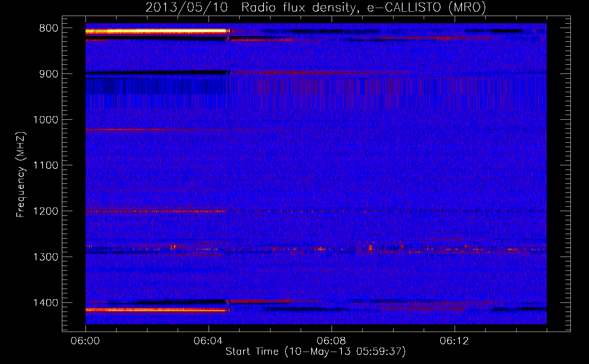Image resolution: width=589 pixels, height=364 pixels.
Task: Click the 1100 frequency tick label
Action: coord(46,166)
